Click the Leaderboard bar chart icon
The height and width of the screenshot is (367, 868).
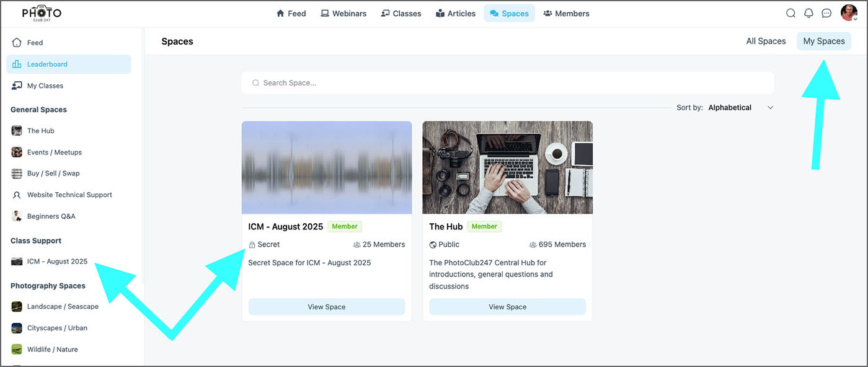pyautogui.click(x=17, y=64)
